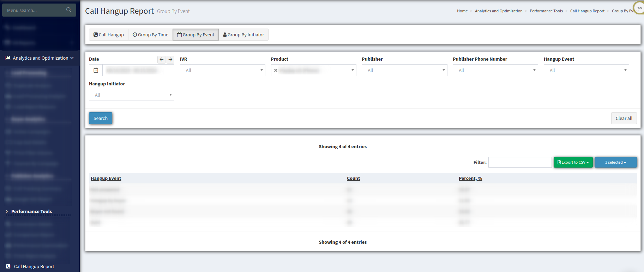Click the calendar icon in Date field
The height and width of the screenshot is (272, 644).
(96, 70)
